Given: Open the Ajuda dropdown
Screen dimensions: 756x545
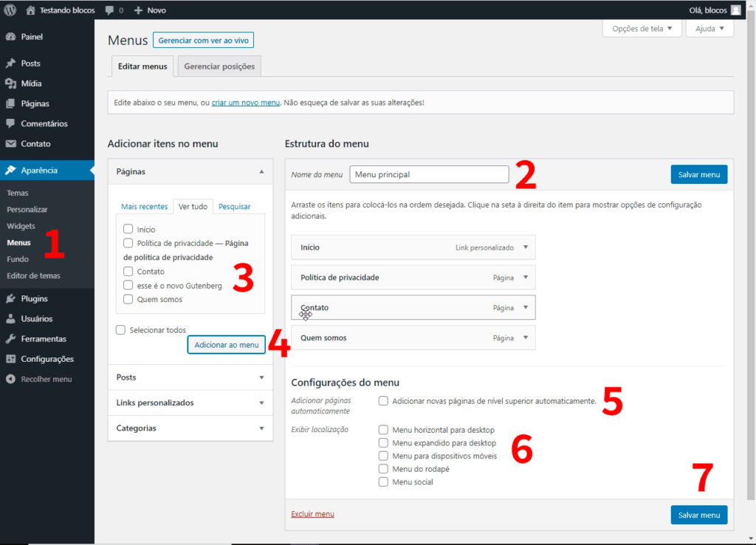Looking at the screenshot, I should point(709,29).
